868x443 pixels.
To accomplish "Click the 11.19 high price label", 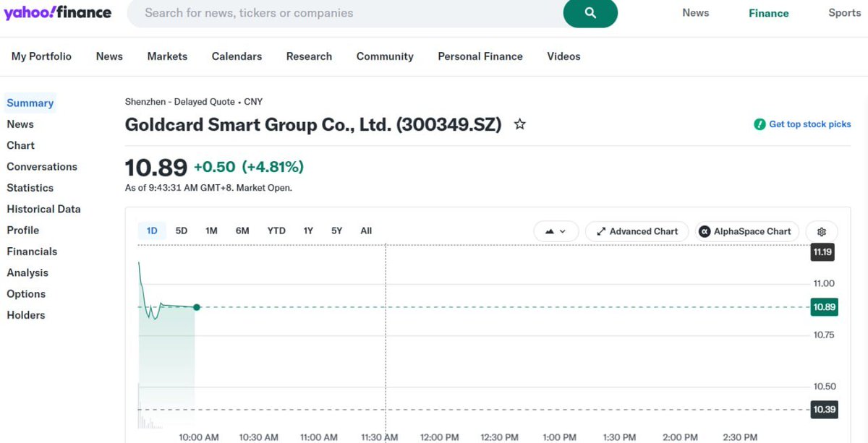I will point(822,252).
